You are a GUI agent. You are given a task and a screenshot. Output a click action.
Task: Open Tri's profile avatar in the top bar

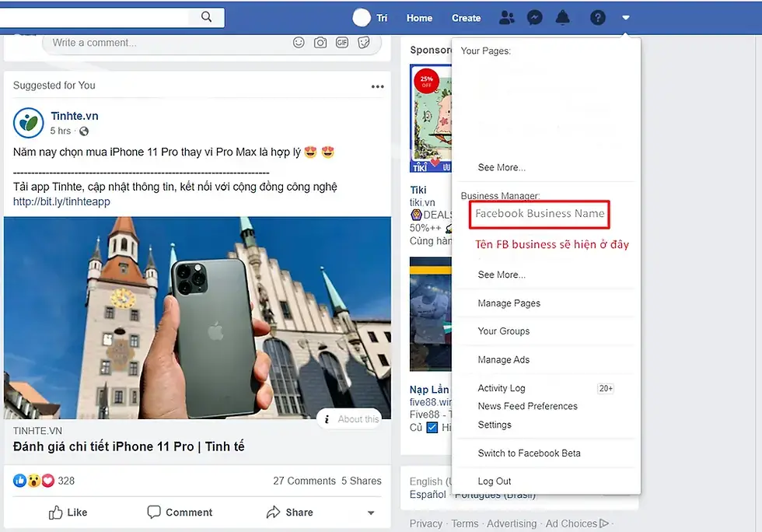click(361, 18)
